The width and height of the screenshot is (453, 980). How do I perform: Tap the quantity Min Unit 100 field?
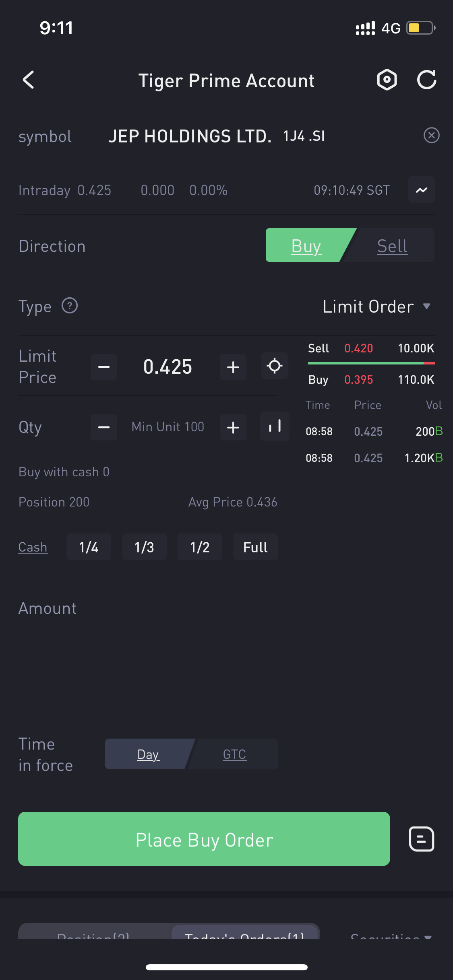tap(168, 427)
